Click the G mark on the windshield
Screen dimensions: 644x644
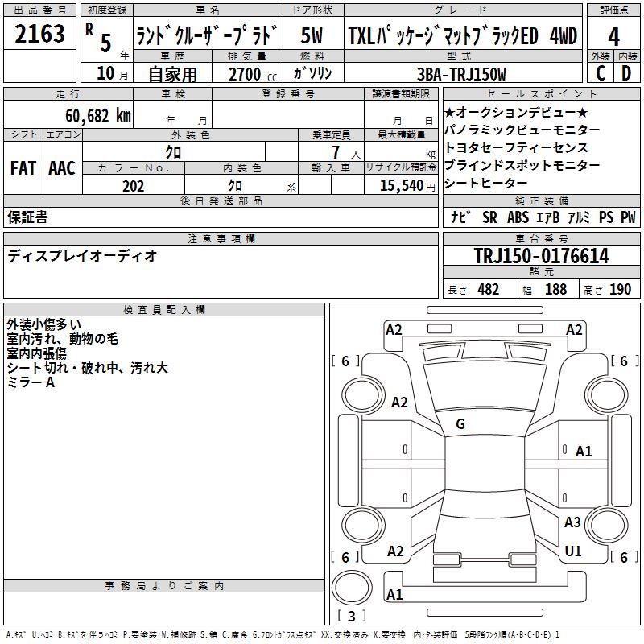[x=460, y=424]
